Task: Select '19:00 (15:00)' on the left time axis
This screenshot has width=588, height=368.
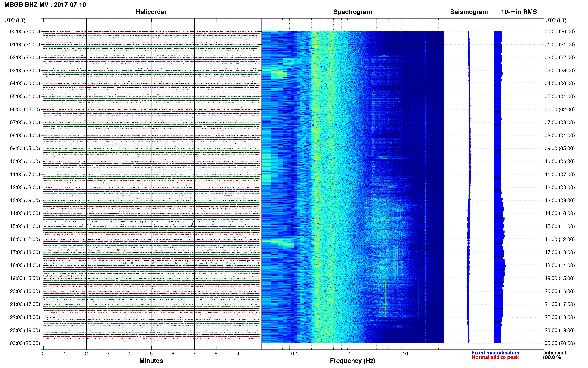Action: pyautogui.click(x=25, y=278)
